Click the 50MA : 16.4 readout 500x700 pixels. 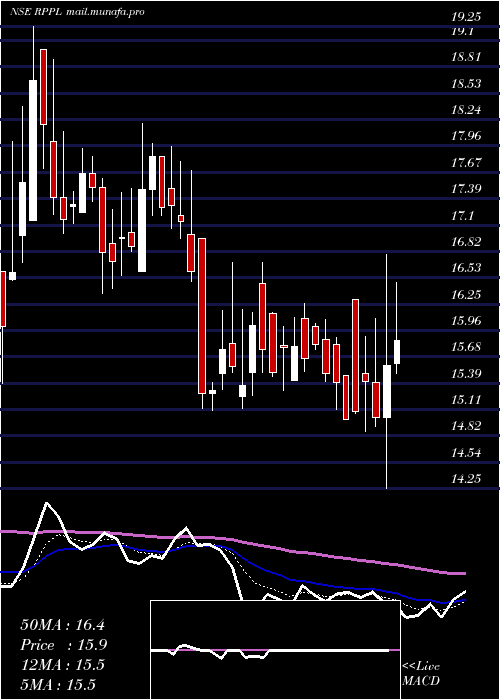click(x=62, y=625)
